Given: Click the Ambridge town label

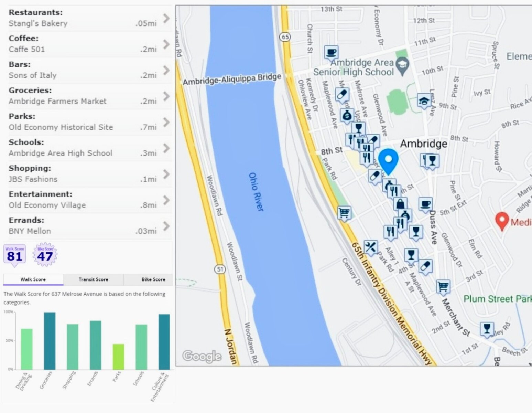Looking at the screenshot, I should point(424,144).
